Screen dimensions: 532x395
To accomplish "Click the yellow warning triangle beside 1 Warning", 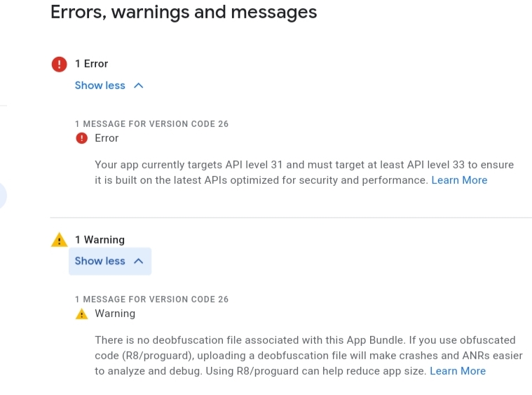I will (x=60, y=240).
